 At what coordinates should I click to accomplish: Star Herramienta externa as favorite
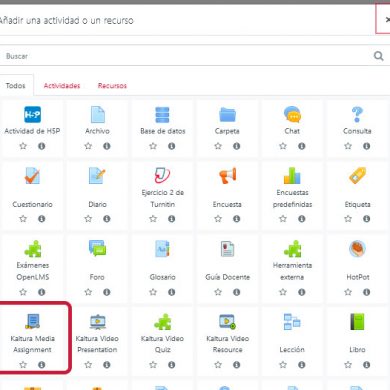(283, 292)
